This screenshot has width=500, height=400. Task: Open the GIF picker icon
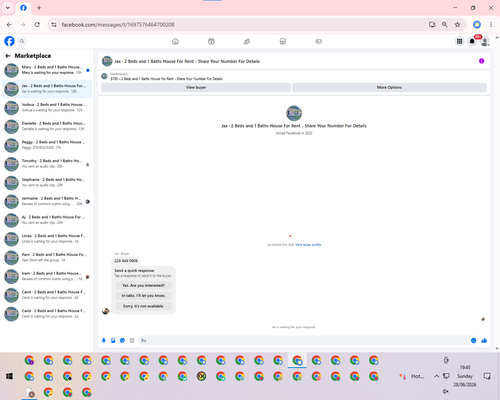(132, 340)
